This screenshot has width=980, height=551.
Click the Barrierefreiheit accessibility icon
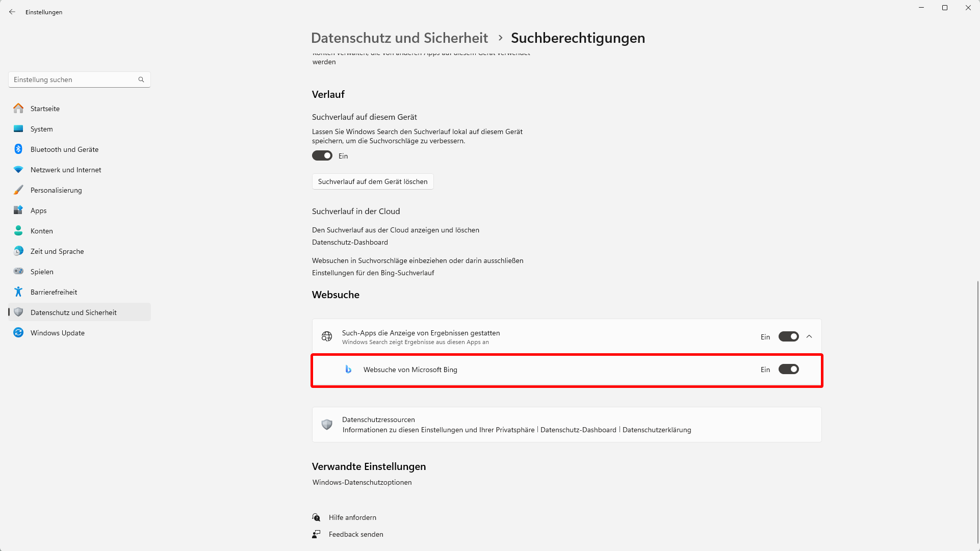point(18,292)
